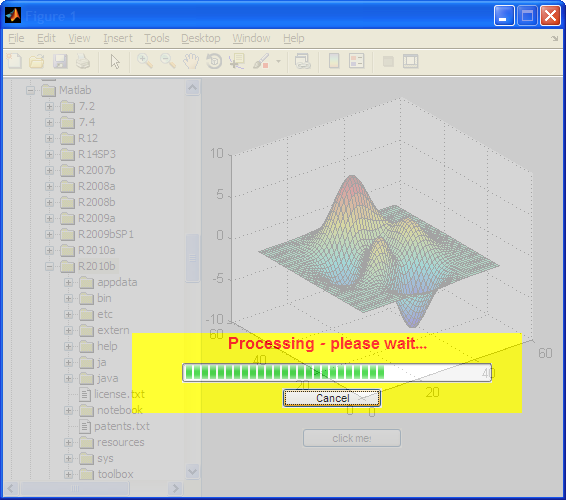Expand the toolbox folder node
The width and height of the screenshot is (566, 500).
(x=69, y=474)
